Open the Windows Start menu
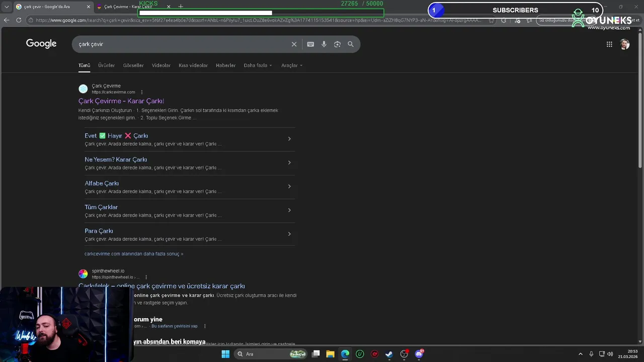Image resolution: width=644 pixels, height=362 pixels. coord(225,354)
